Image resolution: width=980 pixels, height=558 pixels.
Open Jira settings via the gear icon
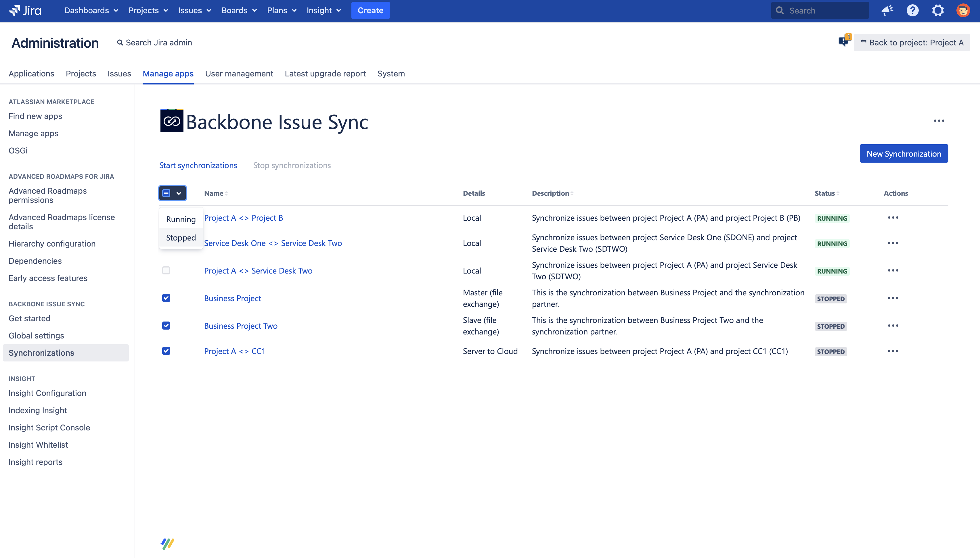938,10
